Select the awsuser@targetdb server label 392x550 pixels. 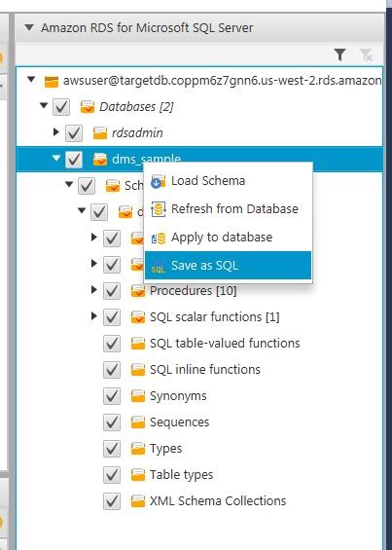click(223, 81)
